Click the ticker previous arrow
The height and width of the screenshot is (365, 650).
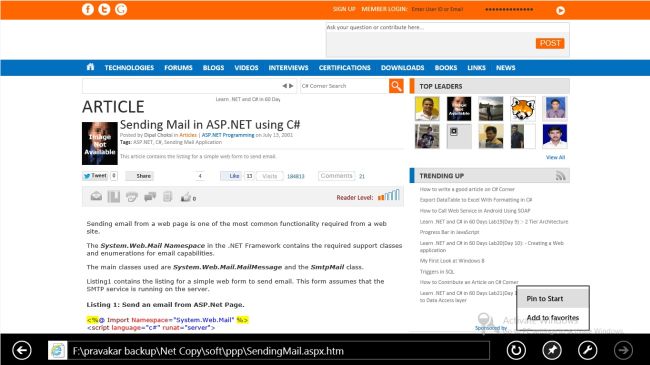(x=284, y=86)
